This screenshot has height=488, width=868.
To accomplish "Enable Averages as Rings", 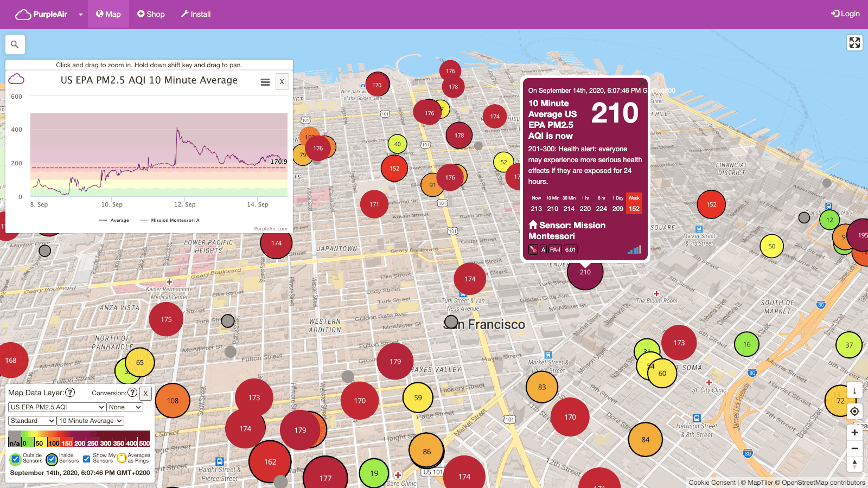I will pos(123,459).
